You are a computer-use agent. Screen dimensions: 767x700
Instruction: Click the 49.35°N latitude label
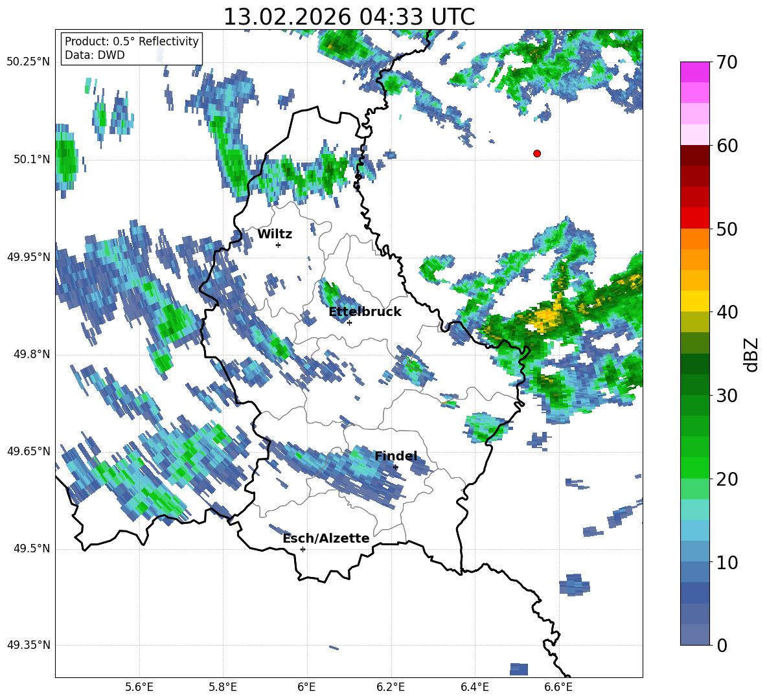pos(29,645)
